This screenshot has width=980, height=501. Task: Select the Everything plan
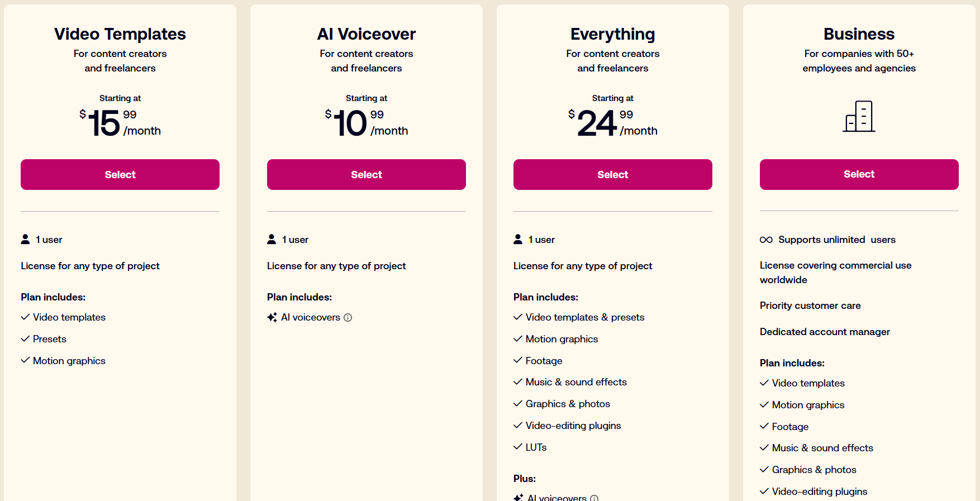613,175
